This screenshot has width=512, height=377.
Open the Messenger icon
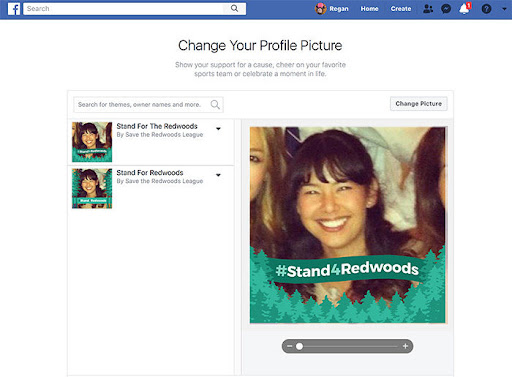point(446,9)
